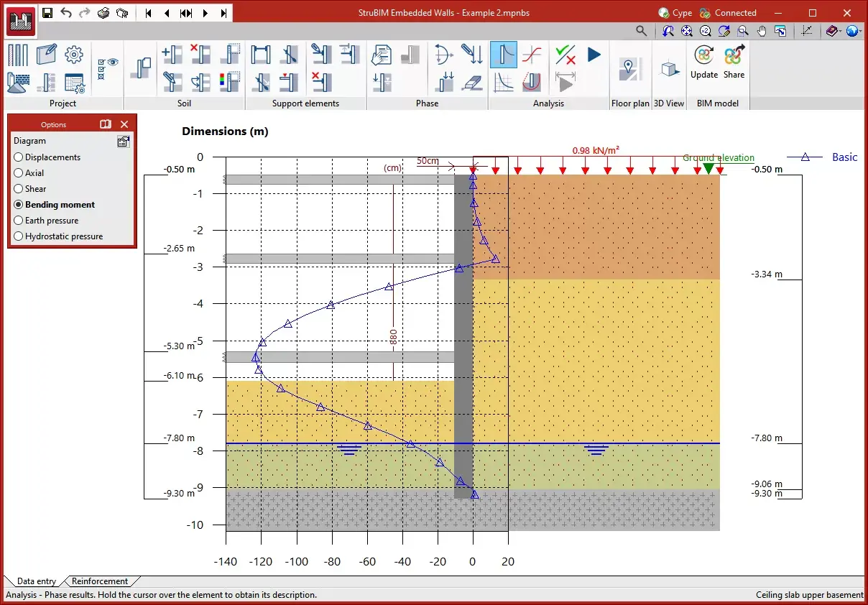Click the 0.98 kN/m² surcharge load label
The height and width of the screenshot is (605, 868).
596,151
